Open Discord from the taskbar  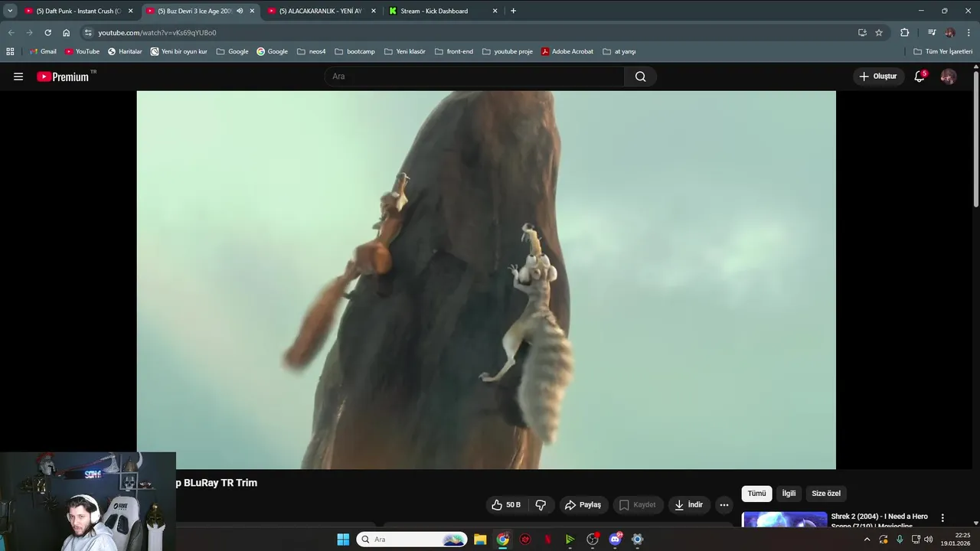click(615, 540)
